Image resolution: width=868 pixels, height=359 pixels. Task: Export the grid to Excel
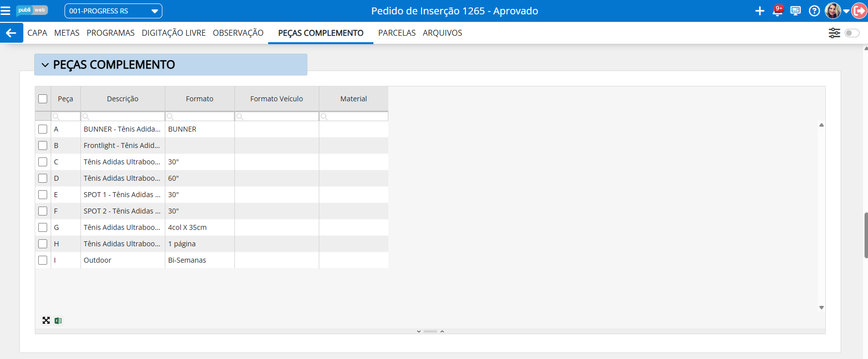tap(58, 321)
